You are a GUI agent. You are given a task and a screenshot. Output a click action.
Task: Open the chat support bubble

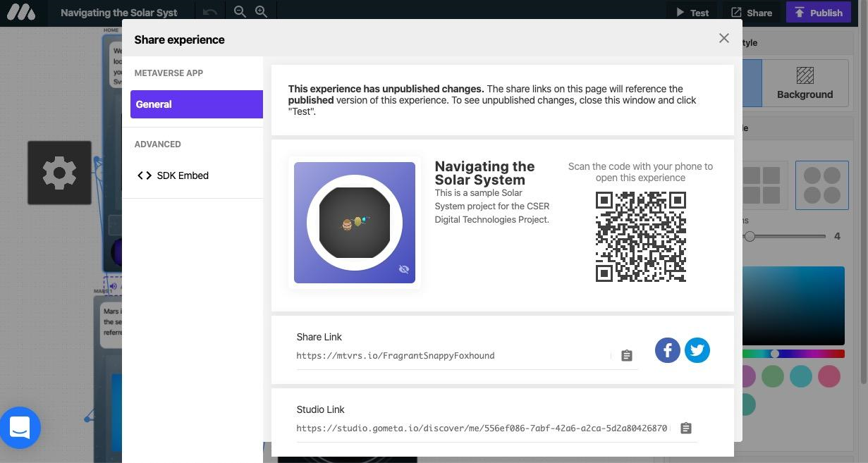click(x=20, y=428)
